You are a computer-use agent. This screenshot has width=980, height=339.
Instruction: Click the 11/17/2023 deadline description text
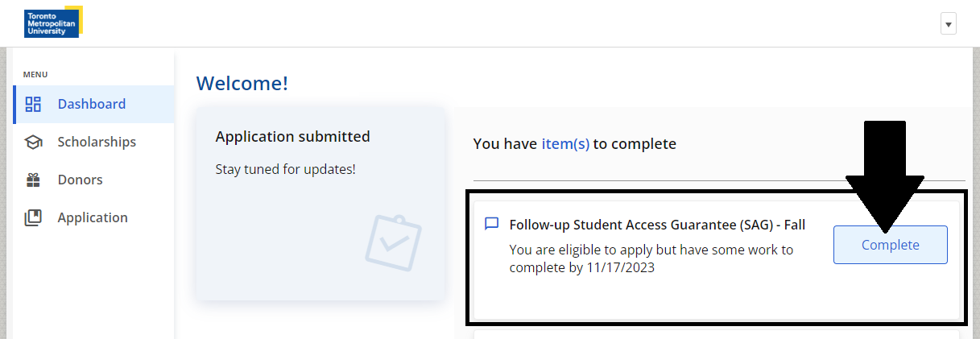coord(651,258)
